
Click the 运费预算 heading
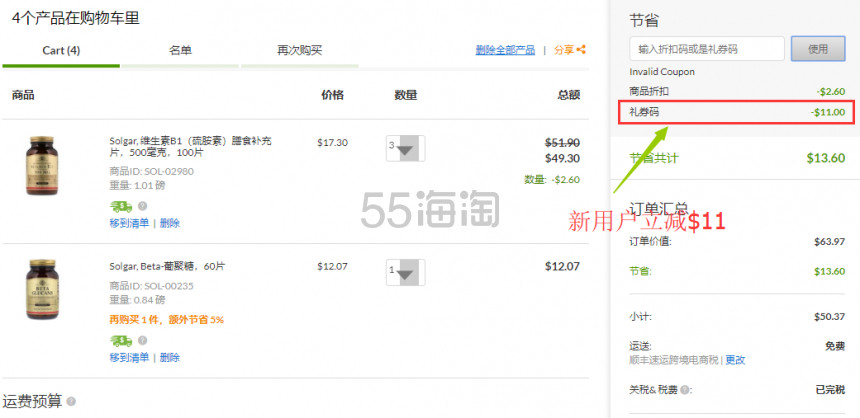click(32, 402)
